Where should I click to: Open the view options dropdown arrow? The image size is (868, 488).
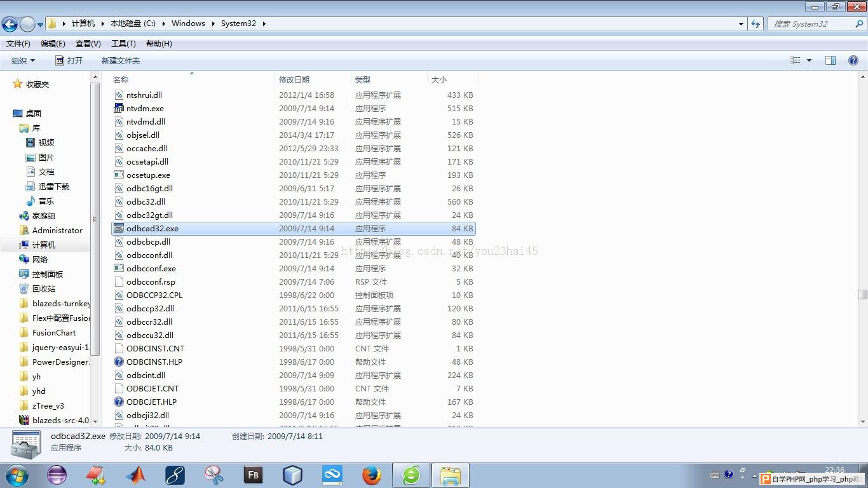pos(809,60)
